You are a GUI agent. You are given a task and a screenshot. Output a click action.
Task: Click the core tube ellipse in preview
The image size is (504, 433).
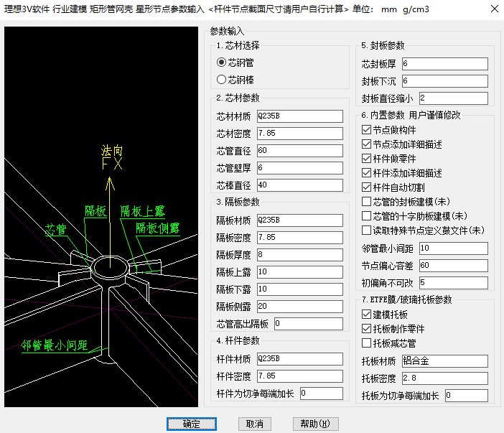point(110,267)
